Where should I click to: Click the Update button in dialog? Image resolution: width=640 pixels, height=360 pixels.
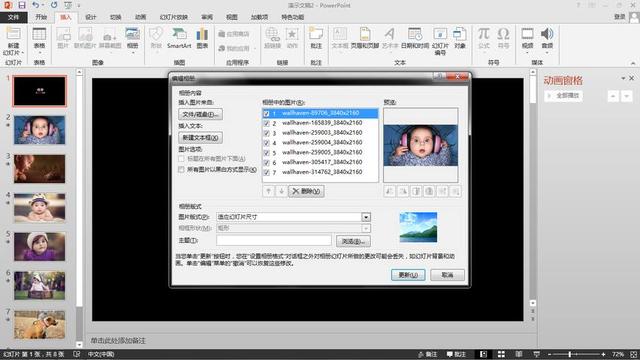[408, 275]
